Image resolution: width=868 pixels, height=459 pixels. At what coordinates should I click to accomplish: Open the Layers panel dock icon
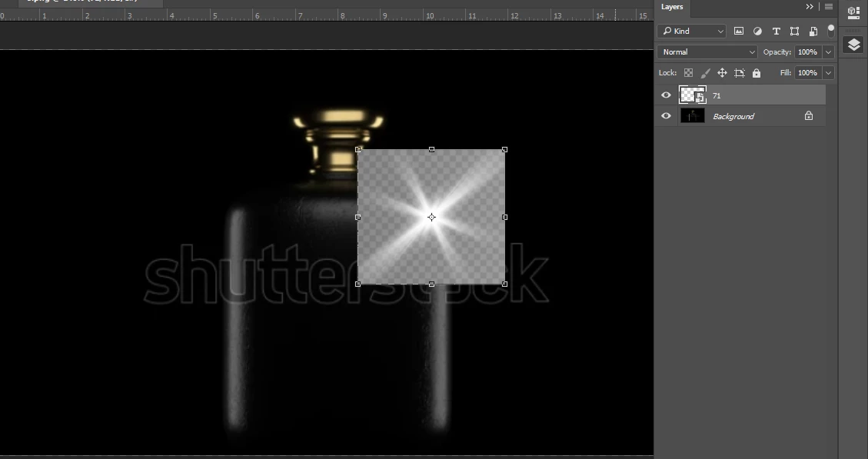click(853, 45)
